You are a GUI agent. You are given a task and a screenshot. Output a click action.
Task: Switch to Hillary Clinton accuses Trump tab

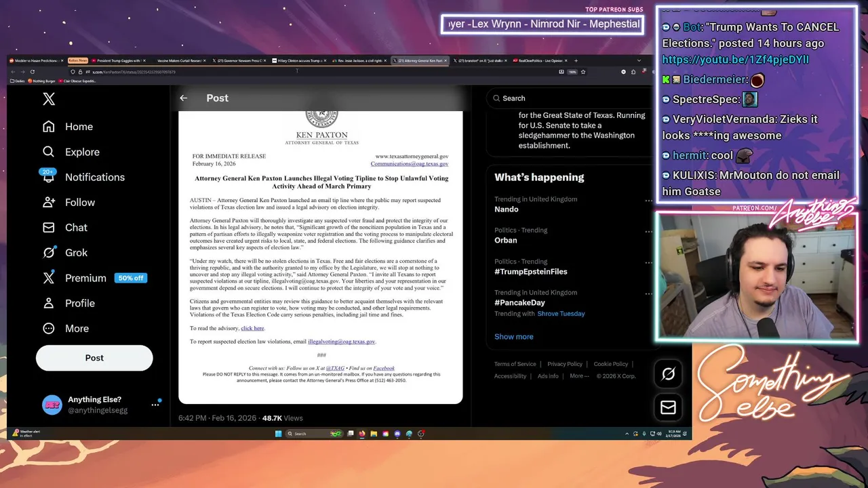coord(300,60)
